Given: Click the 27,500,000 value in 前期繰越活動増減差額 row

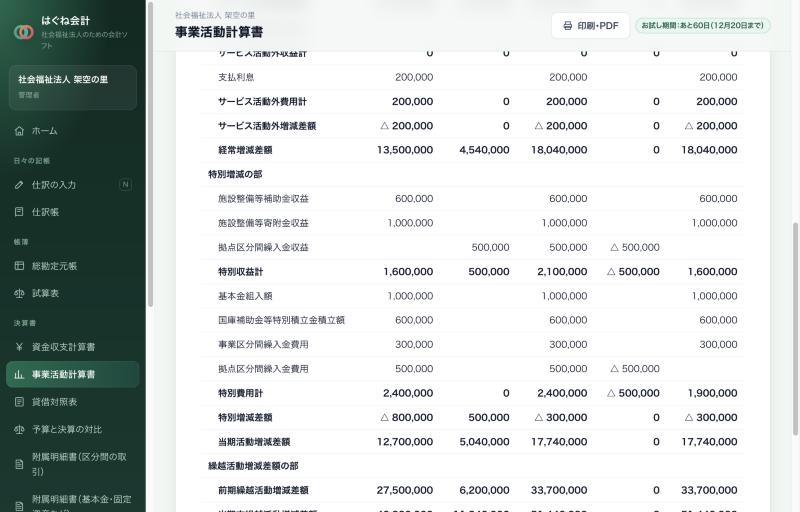Looking at the screenshot, I should [405, 491].
